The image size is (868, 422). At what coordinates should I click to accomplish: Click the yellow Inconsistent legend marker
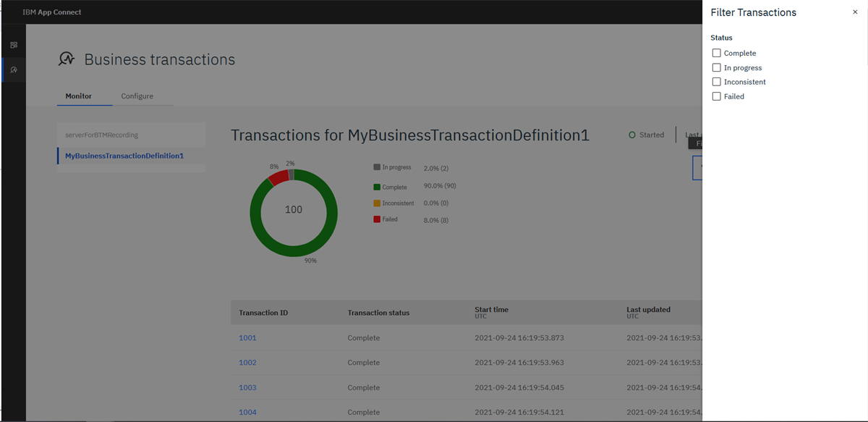[376, 203]
